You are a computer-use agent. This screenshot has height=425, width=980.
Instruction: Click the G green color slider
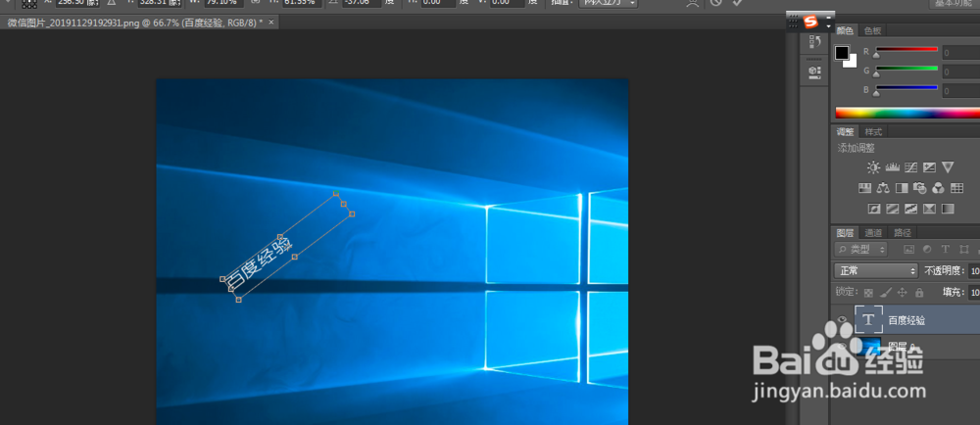pos(906,68)
